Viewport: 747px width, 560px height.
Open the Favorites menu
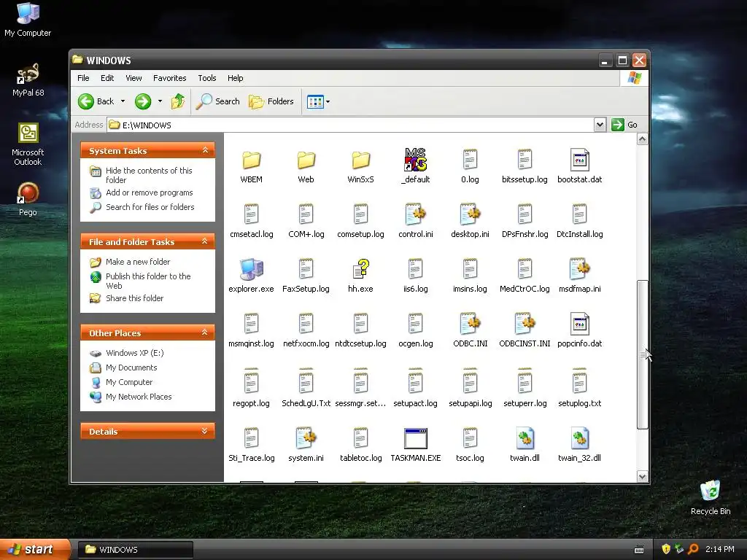(169, 78)
